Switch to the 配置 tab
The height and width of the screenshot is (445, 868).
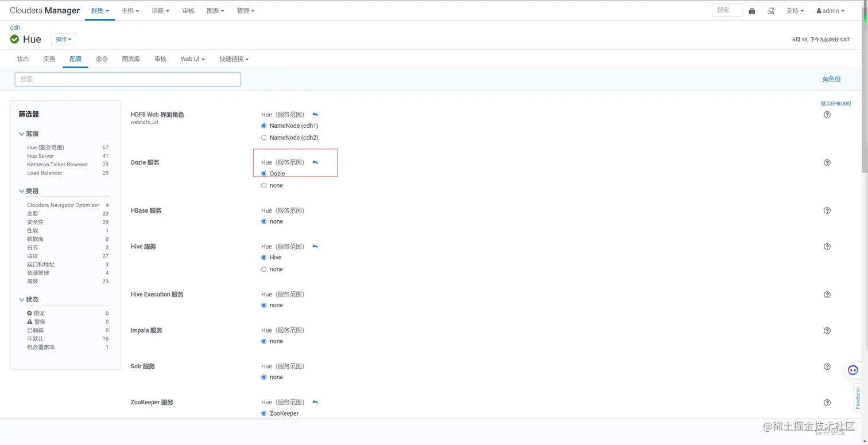tap(76, 59)
